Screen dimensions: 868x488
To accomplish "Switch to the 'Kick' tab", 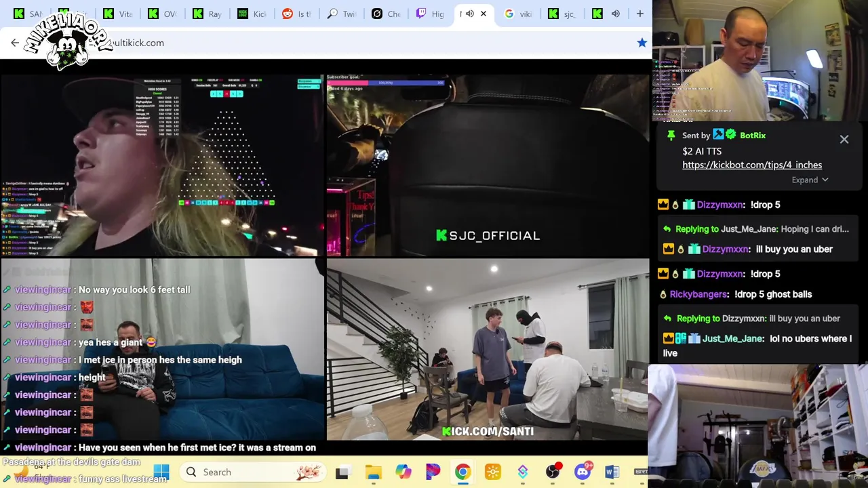I will tap(251, 14).
